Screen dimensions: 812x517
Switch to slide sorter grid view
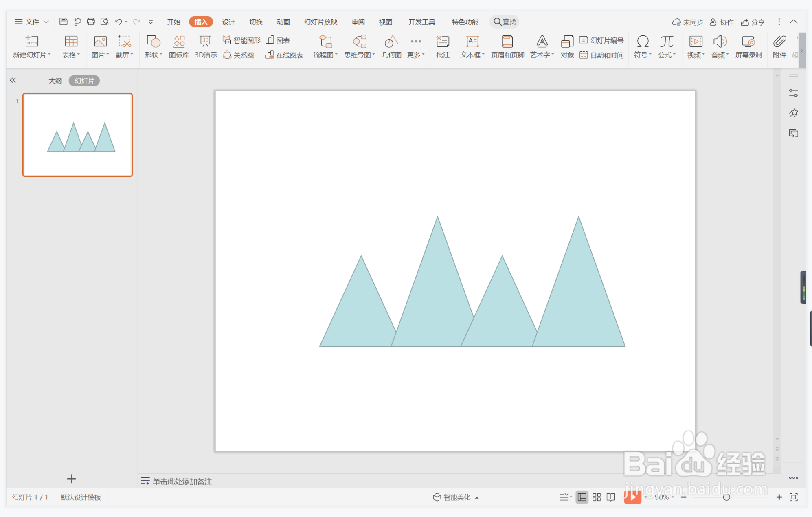pyautogui.click(x=597, y=497)
